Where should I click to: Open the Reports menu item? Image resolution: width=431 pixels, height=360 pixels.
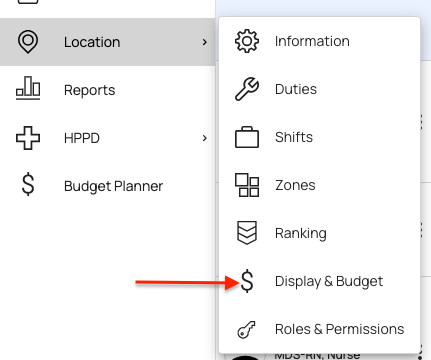tap(107, 90)
